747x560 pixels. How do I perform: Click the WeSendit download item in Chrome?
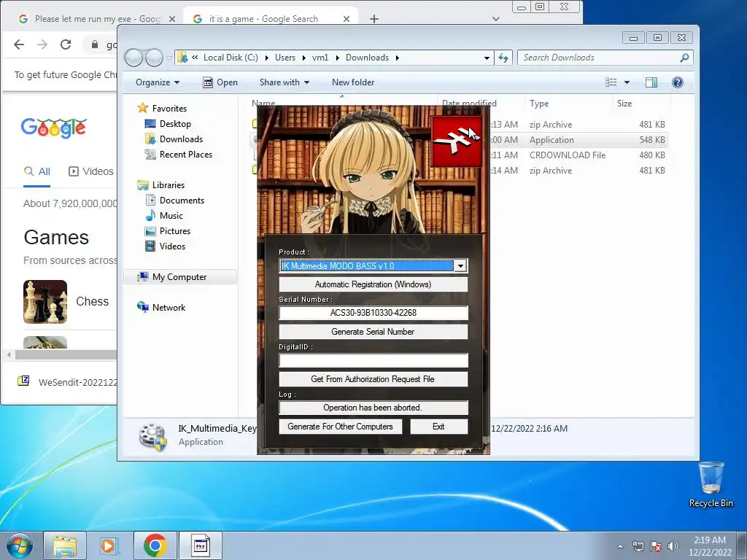(66, 382)
